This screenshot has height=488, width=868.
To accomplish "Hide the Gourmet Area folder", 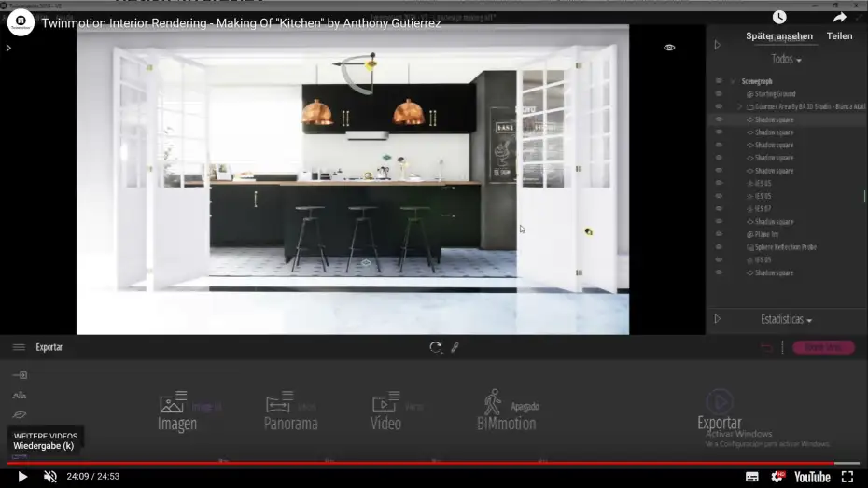I will tap(719, 106).
